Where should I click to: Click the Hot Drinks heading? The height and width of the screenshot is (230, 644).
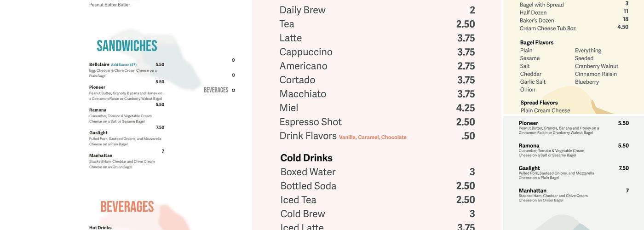(x=100, y=227)
